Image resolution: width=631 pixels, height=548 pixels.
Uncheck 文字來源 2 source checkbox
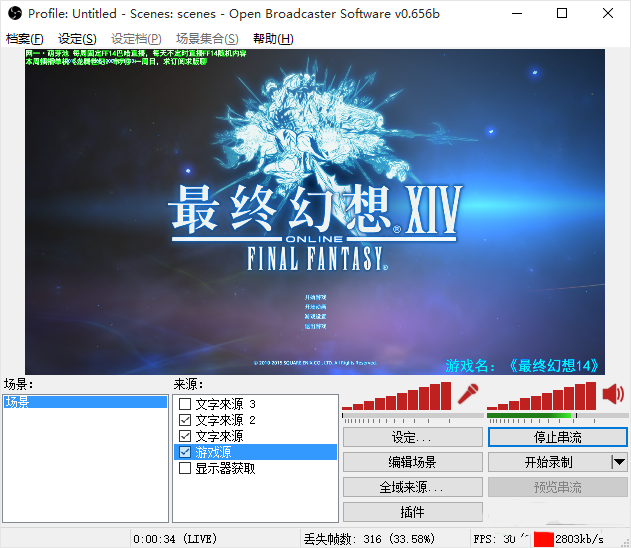tap(185, 420)
